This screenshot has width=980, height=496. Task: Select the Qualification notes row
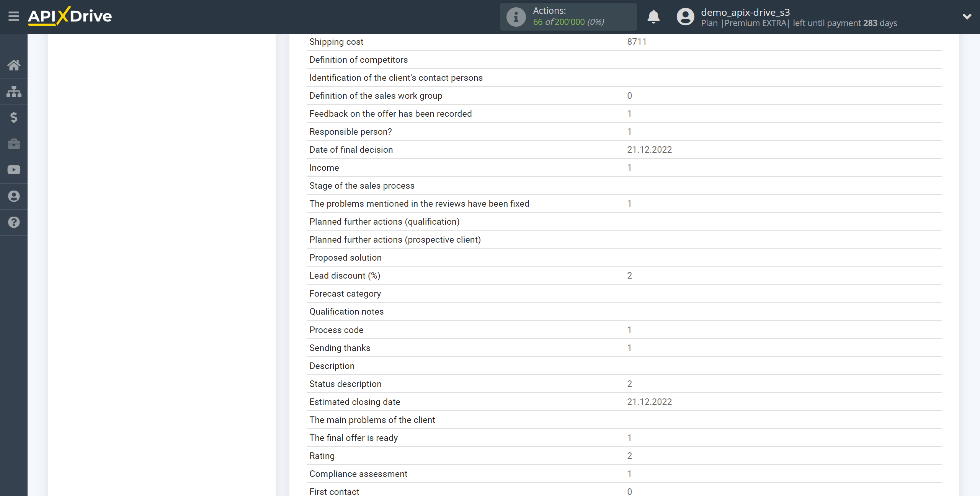624,312
